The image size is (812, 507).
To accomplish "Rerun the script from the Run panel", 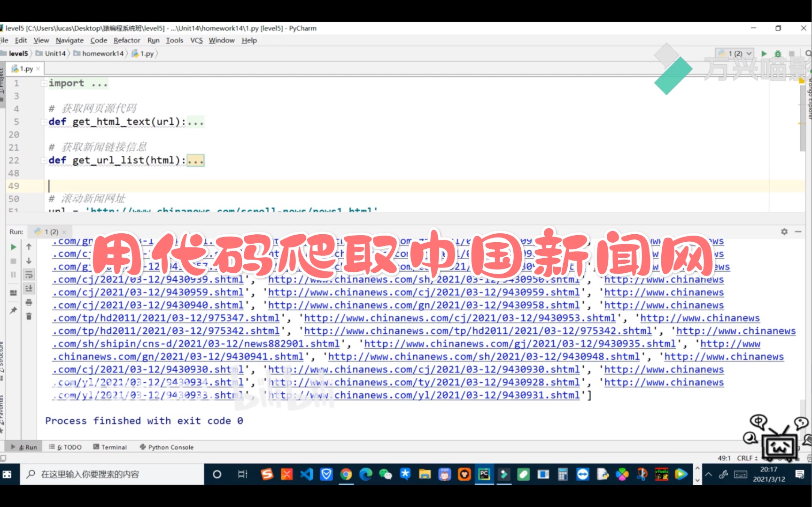I will coord(14,247).
